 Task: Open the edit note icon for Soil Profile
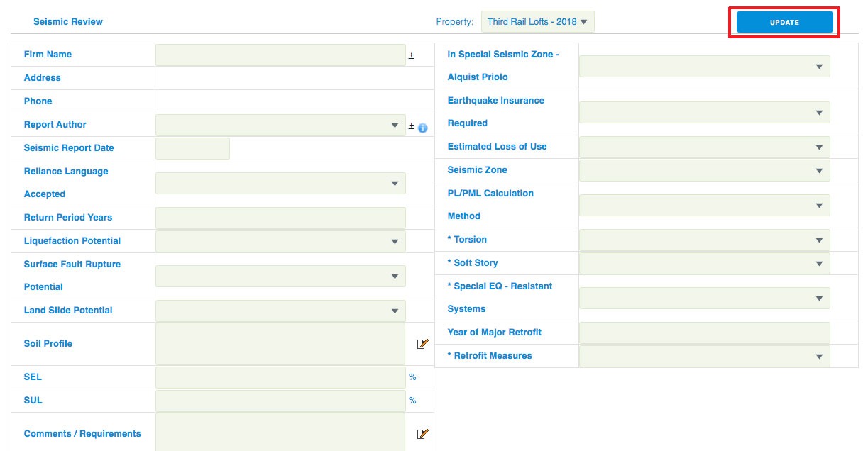pos(423,344)
